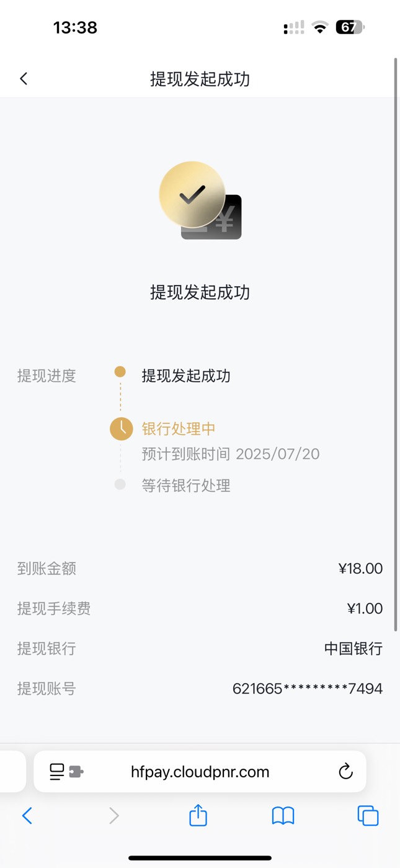Tap the Safari reload page icon

click(x=345, y=772)
